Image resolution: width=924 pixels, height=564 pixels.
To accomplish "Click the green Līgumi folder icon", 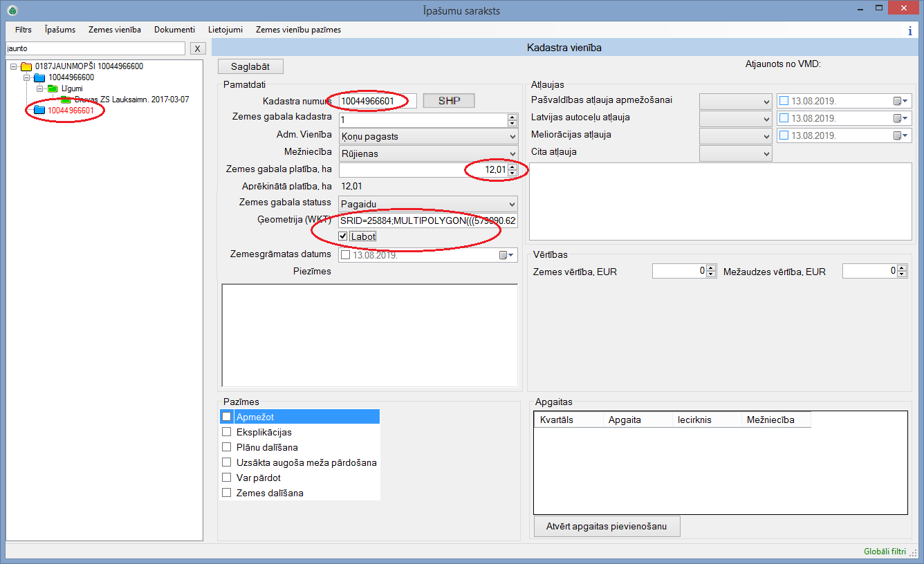I will pos(52,88).
